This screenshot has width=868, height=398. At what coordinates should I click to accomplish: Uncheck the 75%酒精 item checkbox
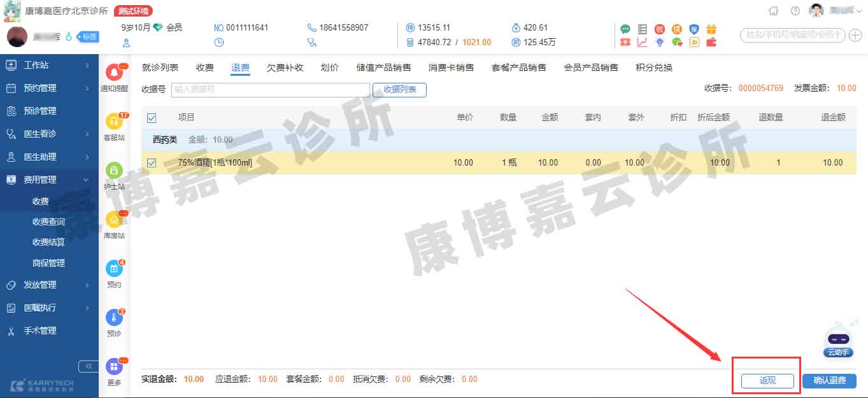pos(152,162)
